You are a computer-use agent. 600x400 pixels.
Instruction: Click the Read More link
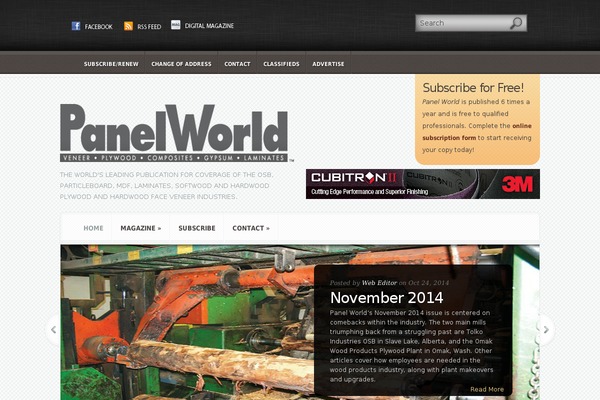click(x=487, y=389)
